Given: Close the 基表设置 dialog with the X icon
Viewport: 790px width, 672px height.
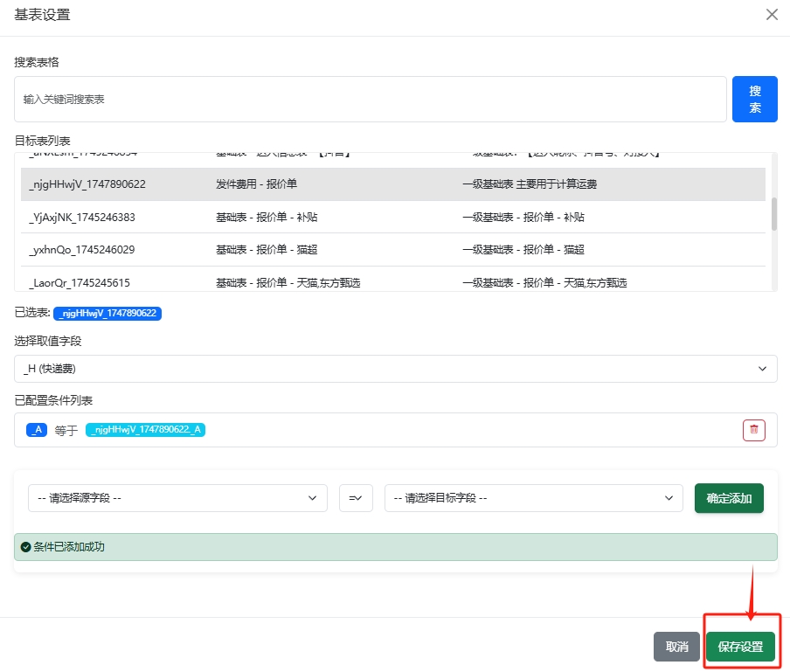Looking at the screenshot, I should point(772,15).
